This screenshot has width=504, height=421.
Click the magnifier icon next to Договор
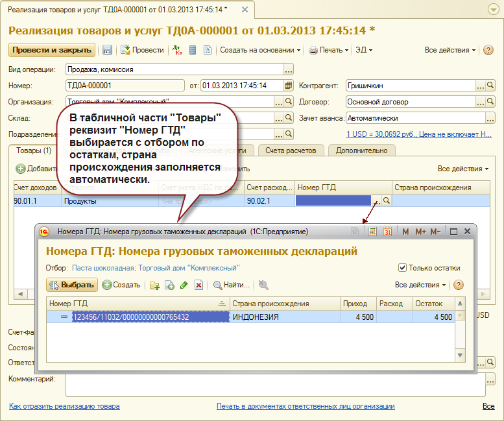(490, 102)
